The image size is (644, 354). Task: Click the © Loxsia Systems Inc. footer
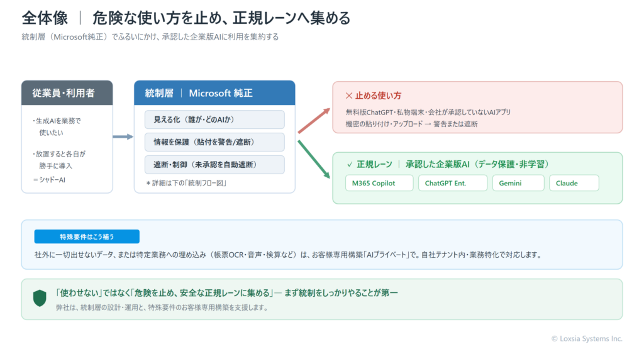[587, 339]
